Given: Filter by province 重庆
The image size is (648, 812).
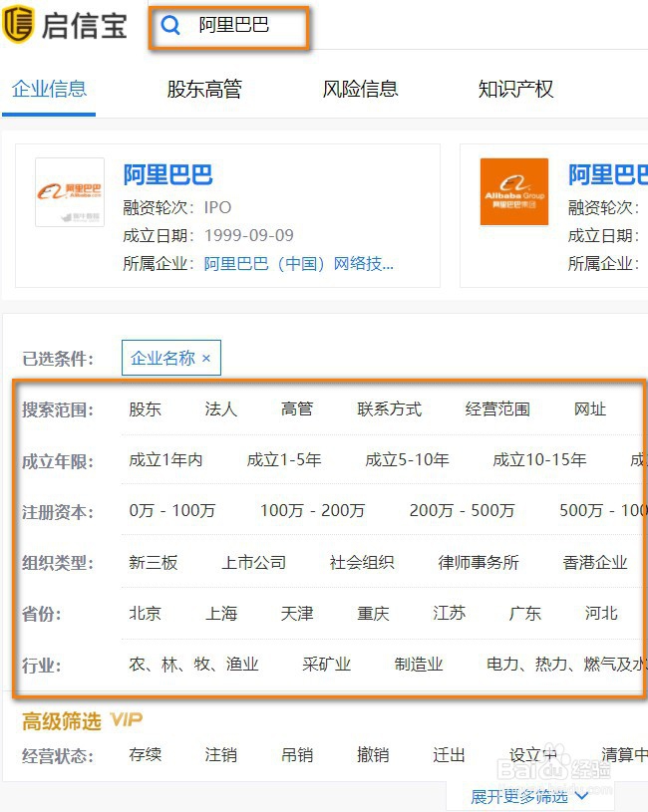Looking at the screenshot, I should (x=373, y=614).
